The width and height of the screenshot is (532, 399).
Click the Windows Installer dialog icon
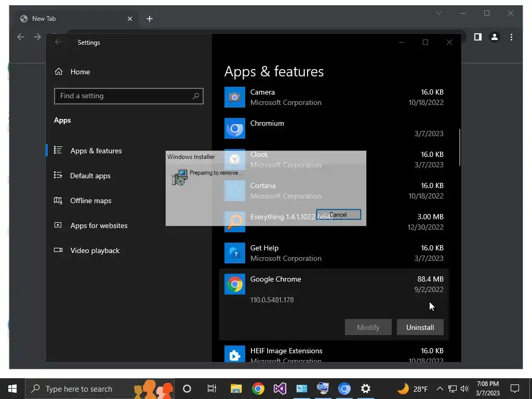[179, 177]
